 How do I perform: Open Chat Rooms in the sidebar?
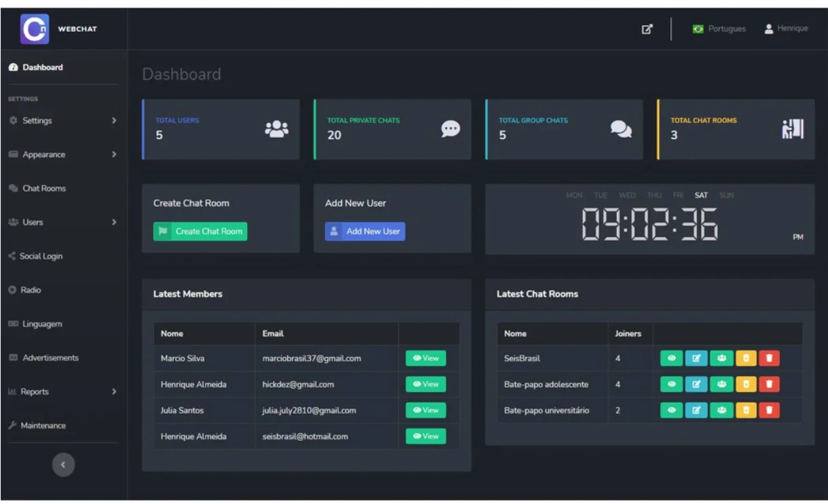click(44, 189)
